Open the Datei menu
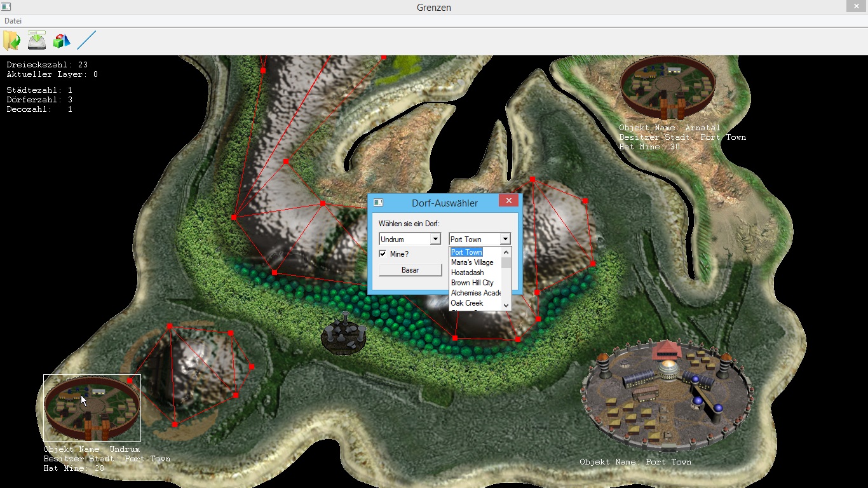 click(x=13, y=21)
